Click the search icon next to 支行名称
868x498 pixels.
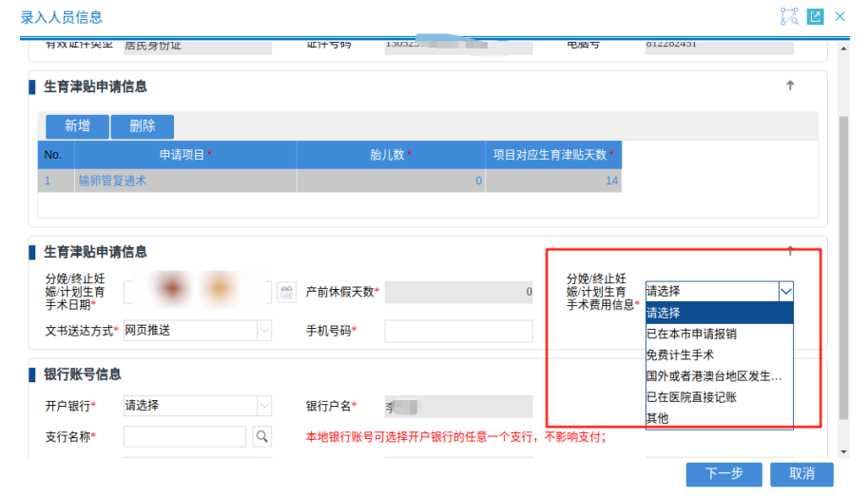[261, 436]
